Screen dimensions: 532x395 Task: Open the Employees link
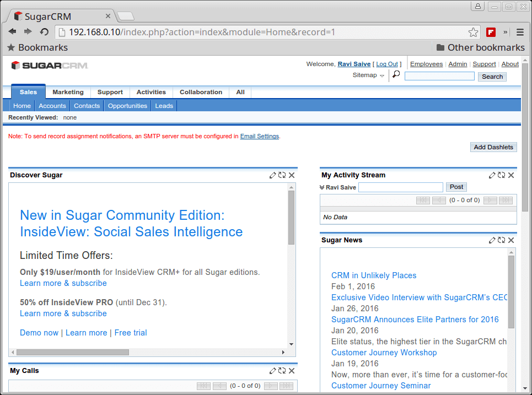tap(426, 64)
